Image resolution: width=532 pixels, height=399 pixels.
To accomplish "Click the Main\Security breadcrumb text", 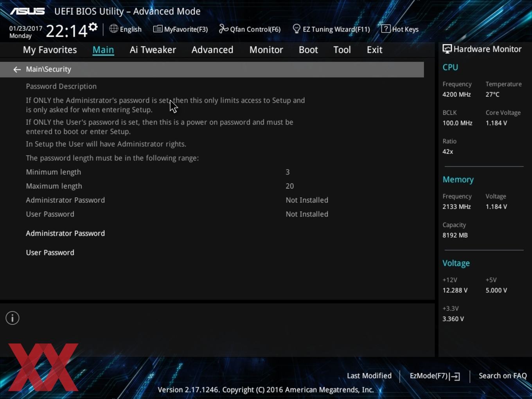I will [49, 69].
